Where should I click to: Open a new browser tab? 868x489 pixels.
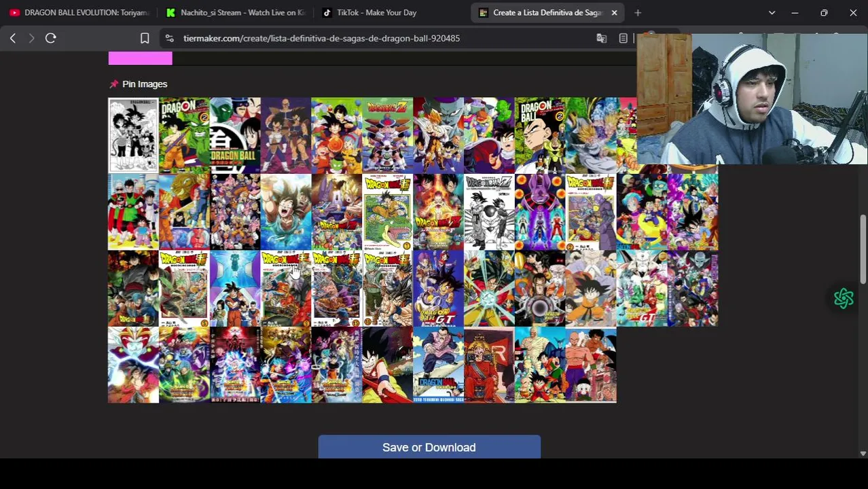point(638,12)
